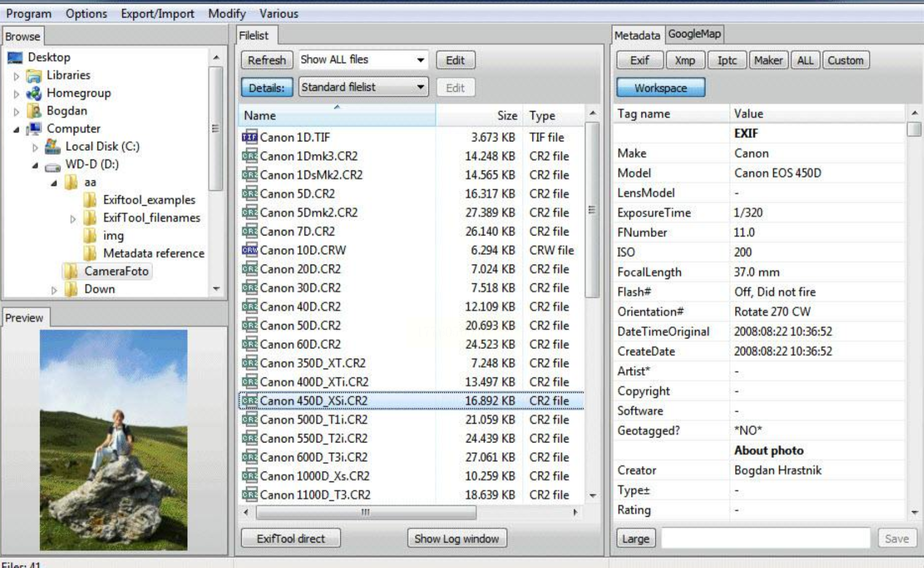Show Xmp metadata tags
The image size is (924, 568).
click(684, 60)
